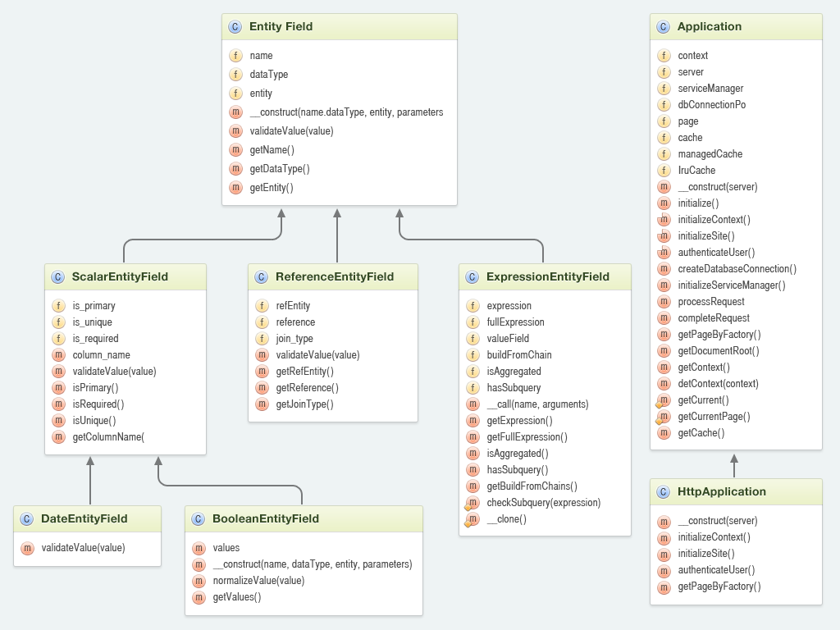This screenshot has height=630, width=840.
Task: Click the processRequest method
Action: pyautogui.click(x=711, y=302)
